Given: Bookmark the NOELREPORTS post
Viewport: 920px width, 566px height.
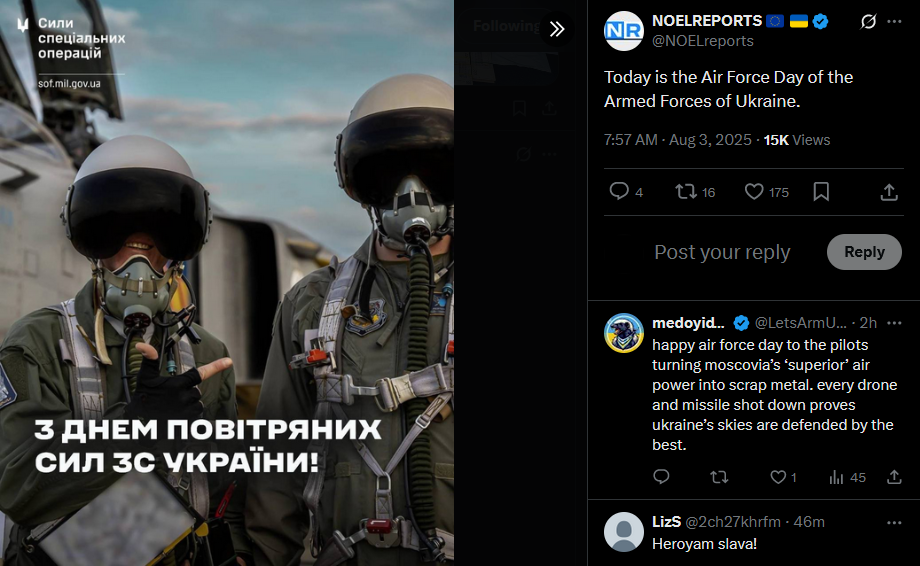Looking at the screenshot, I should [x=821, y=192].
